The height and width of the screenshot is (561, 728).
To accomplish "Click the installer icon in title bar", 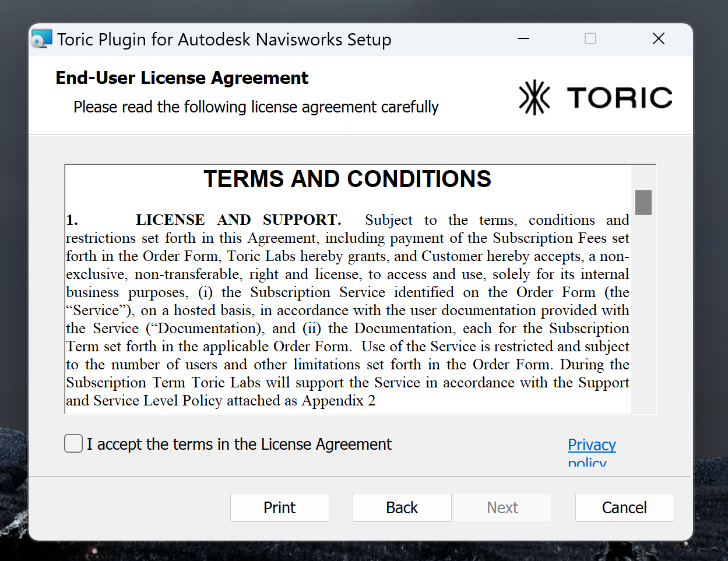I will point(41,38).
